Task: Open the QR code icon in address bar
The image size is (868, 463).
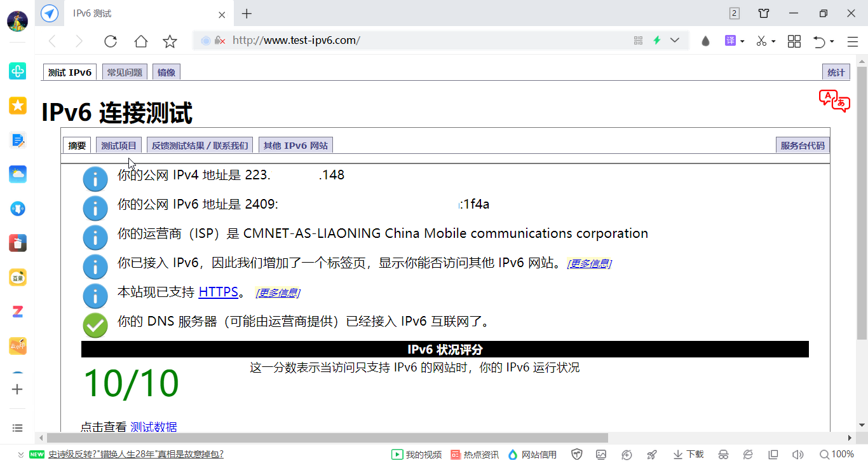Action: [x=639, y=41]
